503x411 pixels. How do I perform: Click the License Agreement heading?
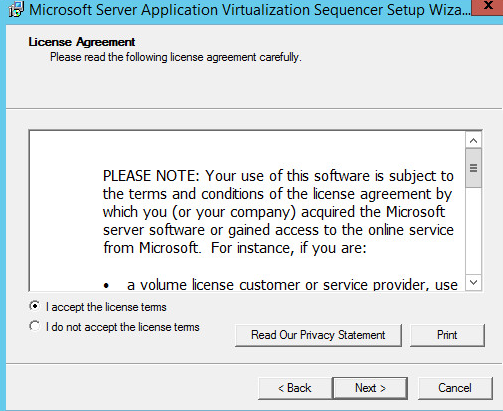(x=82, y=42)
